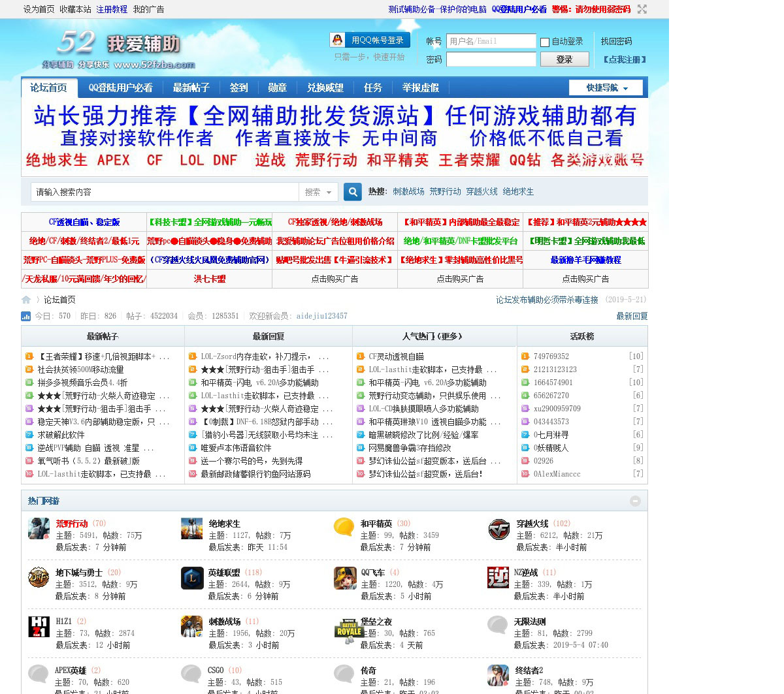This screenshot has height=694, width=784.
Task: Open the QQ登陆用户必看 nav item
Action: pyautogui.click(x=121, y=87)
